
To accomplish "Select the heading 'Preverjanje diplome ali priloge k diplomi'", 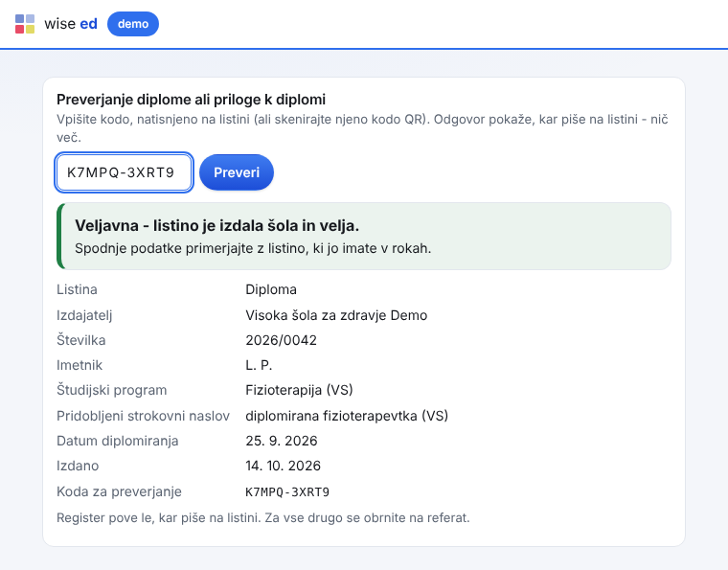I will pos(191,100).
